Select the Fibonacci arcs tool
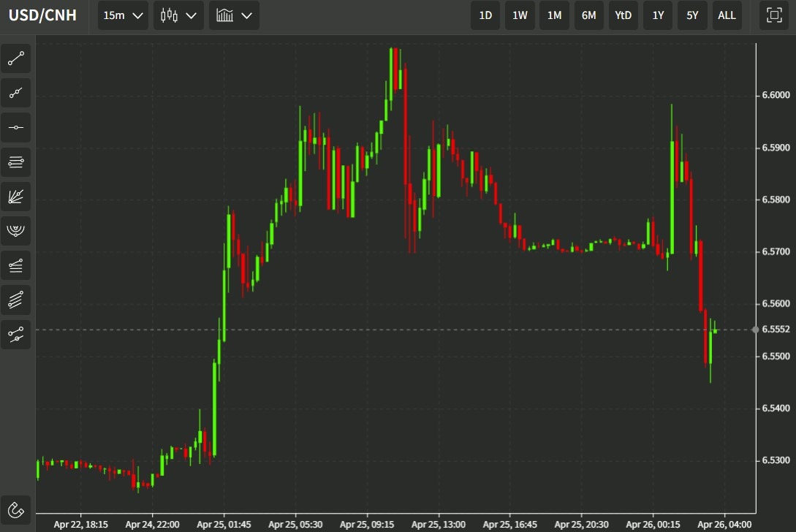This screenshot has width=796, height=532. click(16, 230)
